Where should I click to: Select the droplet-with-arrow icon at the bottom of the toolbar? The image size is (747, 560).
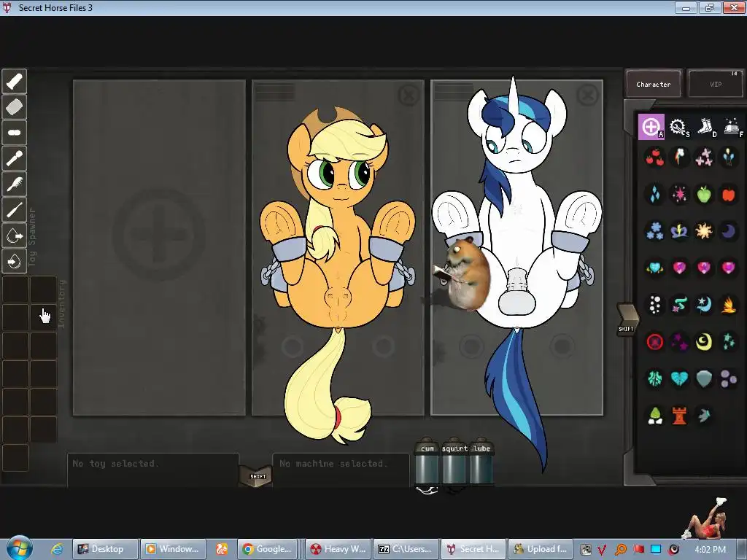click(x=15, y=262)
